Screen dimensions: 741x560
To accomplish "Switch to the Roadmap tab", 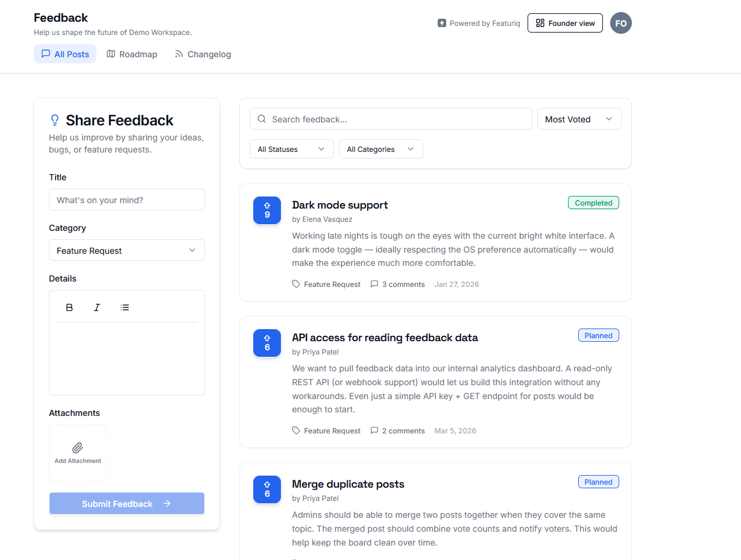I will click(x=132, y=54).
